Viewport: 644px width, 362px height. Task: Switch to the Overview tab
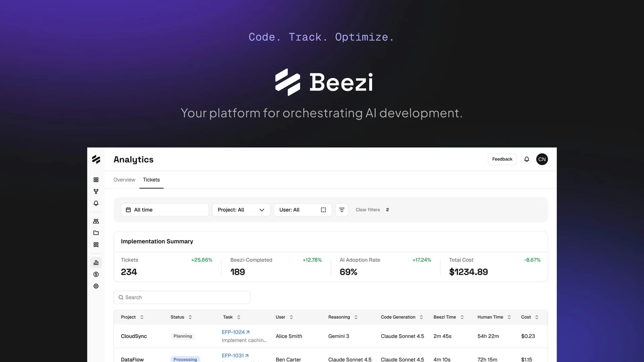[x=124, y=180]
